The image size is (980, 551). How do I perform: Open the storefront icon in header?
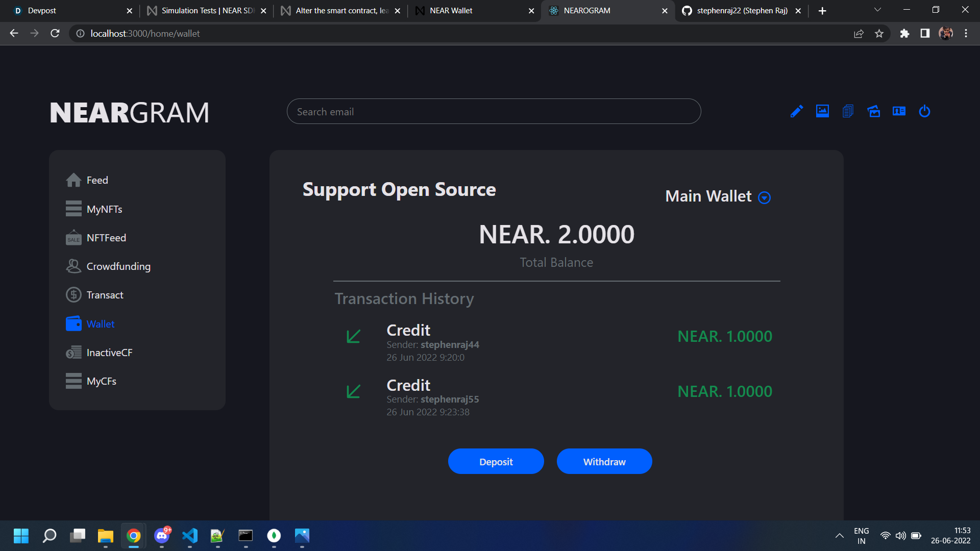click(874, 111)
